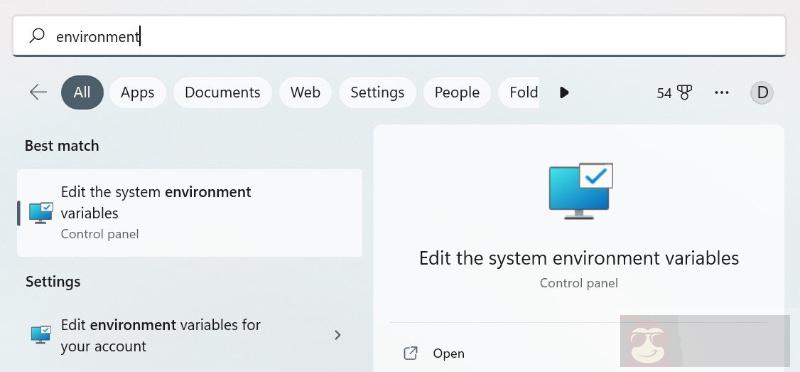The image size is (800, 372).
Task: Switch to the Settings filter tab
Action: click(x=378, y=92)
